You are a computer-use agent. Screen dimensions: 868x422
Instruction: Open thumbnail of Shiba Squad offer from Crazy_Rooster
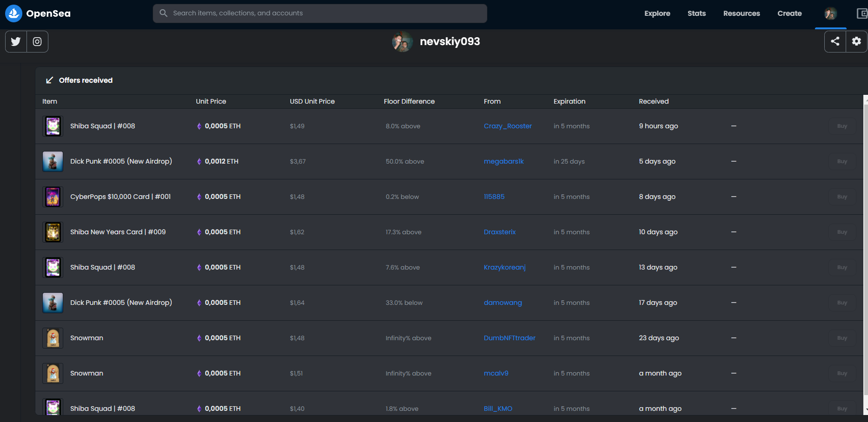pos(53,126)
